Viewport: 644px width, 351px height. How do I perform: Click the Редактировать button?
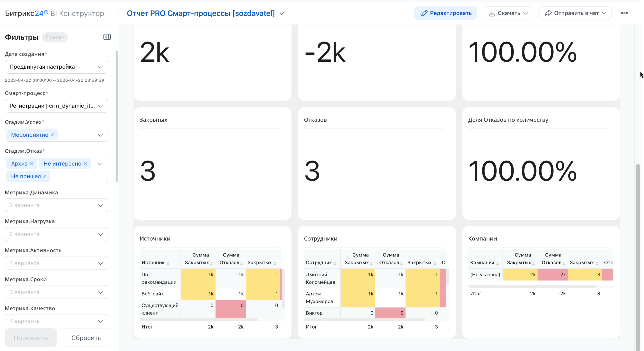[x=445, y=13]
